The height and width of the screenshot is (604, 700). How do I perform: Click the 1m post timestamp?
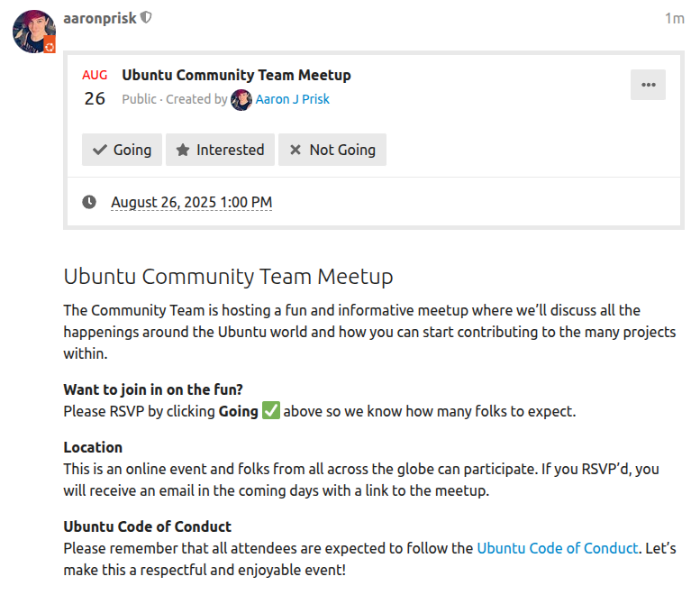tap(674, 18)
